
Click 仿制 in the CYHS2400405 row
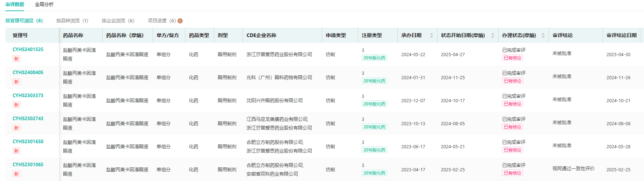[330, 78]
